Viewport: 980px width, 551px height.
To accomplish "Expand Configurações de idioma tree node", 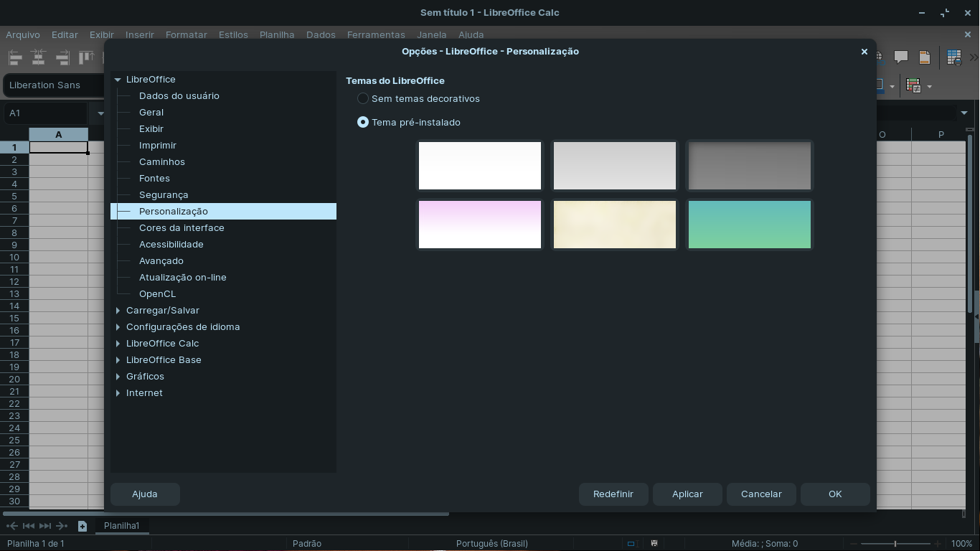I will pyautogui.click(x=118, y=327).
